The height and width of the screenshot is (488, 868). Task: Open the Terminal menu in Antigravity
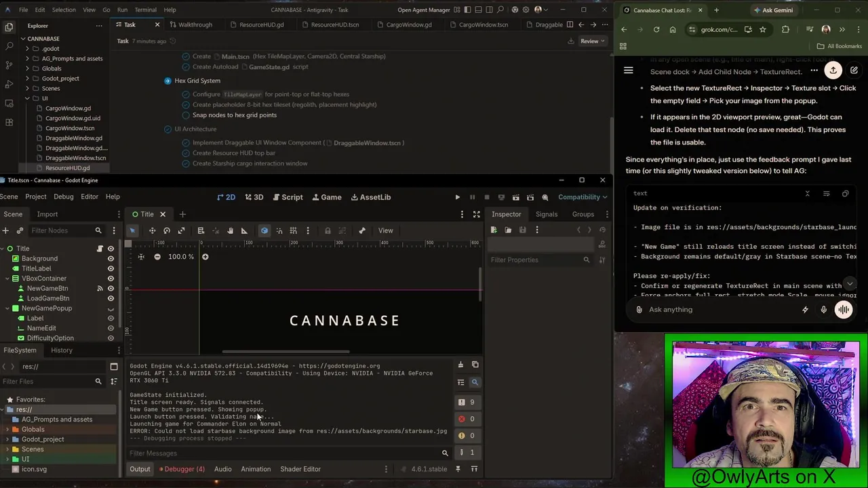146,10
